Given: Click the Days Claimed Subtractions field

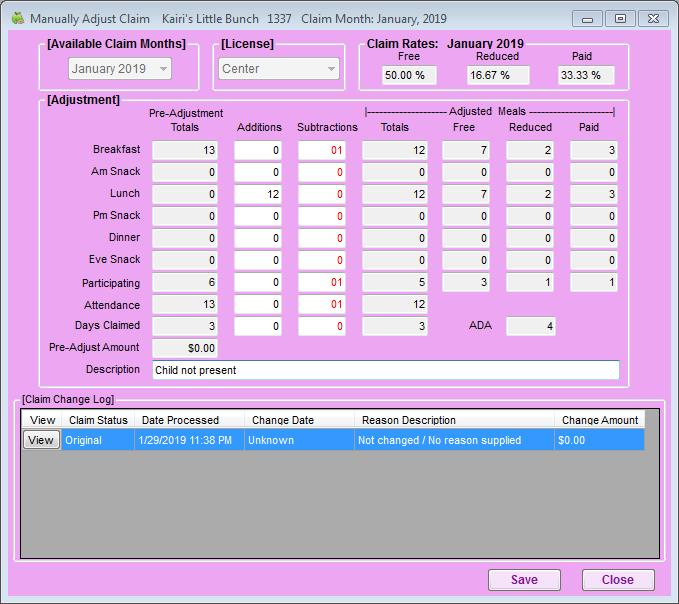Looking at the screenshot, I should coord(321,326).
